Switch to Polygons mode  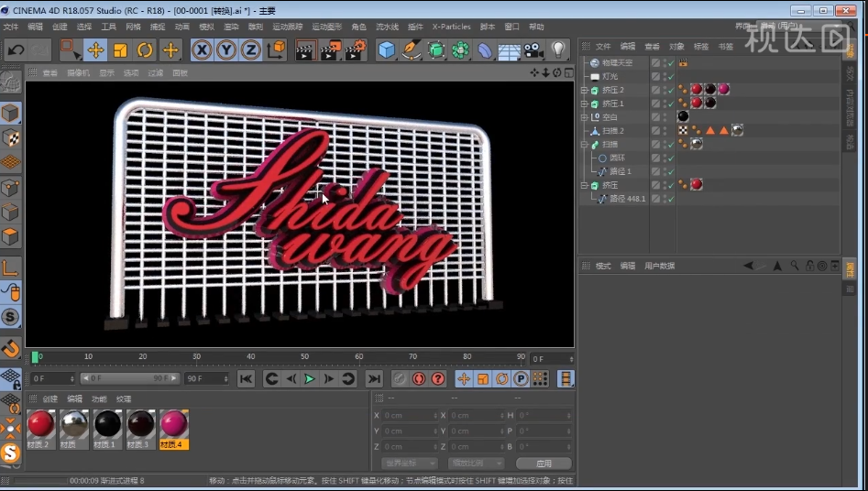tap(10, 237)
